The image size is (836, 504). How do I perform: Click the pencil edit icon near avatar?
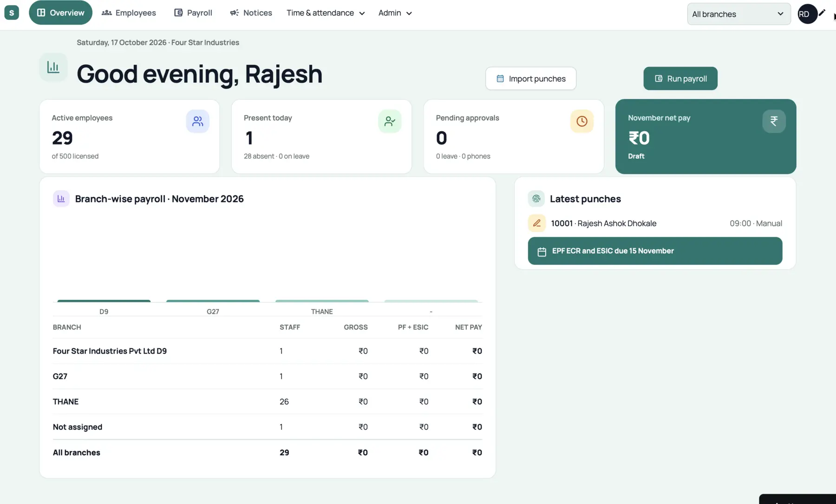pos(822,13)
